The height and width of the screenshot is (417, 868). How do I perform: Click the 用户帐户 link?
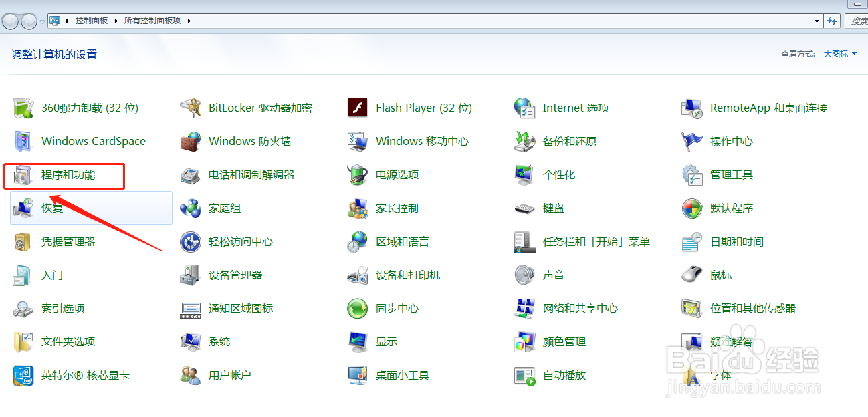230,375
